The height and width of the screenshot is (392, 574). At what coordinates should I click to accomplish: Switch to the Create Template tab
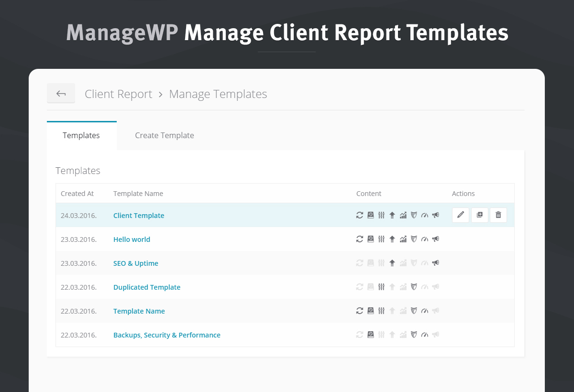(x=165, y=135)
